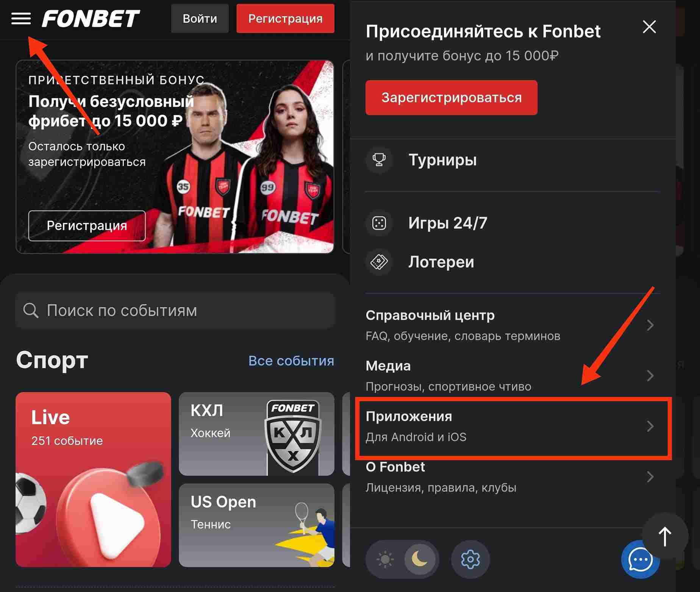Image resolution: width=700 pixels, height=592 pixels.
Task: Expand the Медиа chevron
Action: [650, 375]
